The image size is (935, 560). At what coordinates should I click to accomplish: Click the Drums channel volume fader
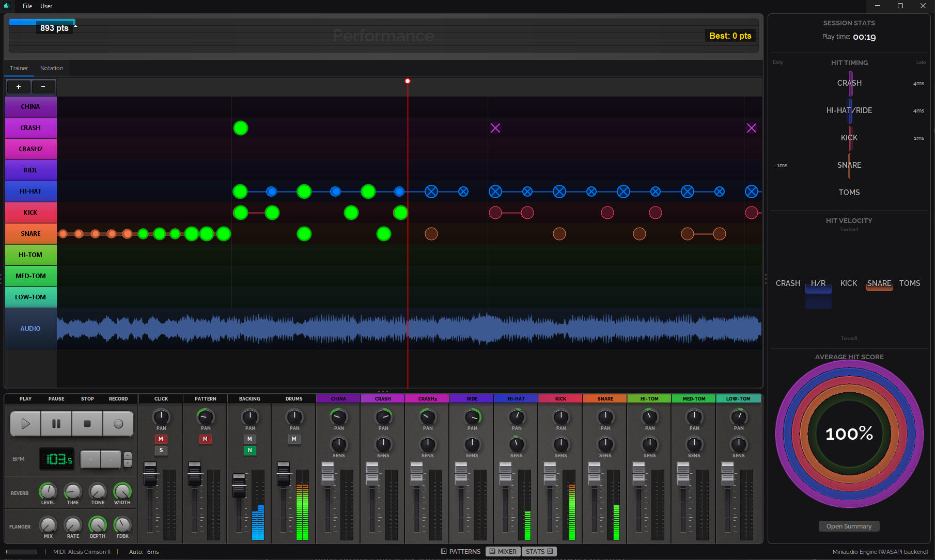(284, 474)
